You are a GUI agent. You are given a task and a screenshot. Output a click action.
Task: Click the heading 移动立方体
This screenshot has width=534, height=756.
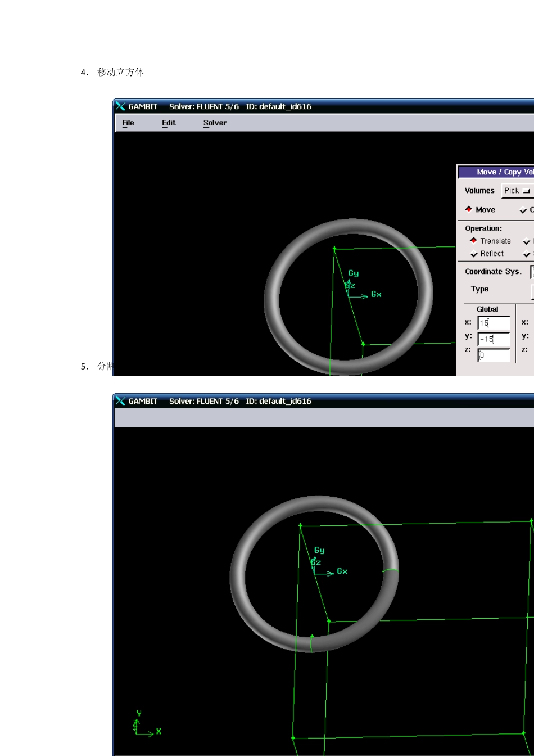[x=120, y=72]
